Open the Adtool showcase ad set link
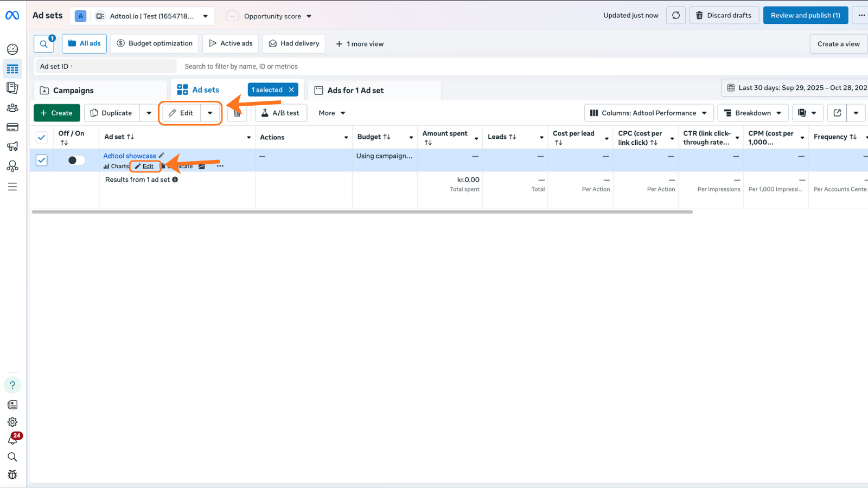Image resolution: width=868 pixels, height=488 pixels. pyautogui.click(x=130, y=156)
